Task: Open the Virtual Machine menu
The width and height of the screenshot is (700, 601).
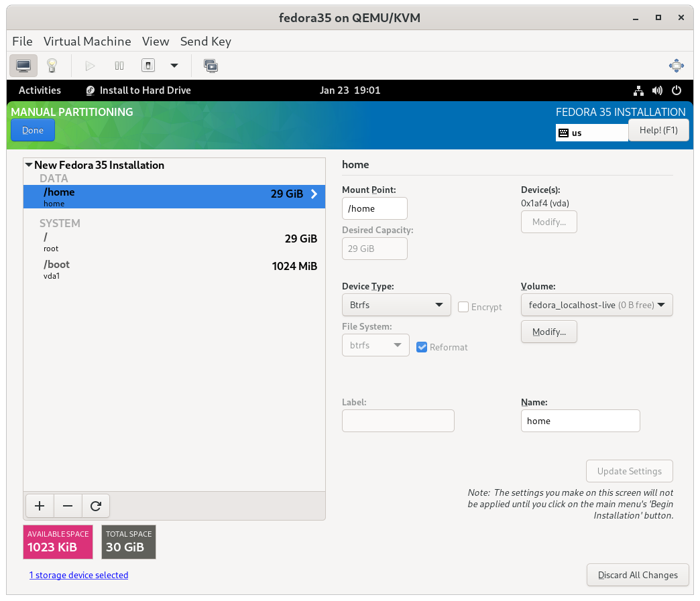Action: tap(87, 42)
